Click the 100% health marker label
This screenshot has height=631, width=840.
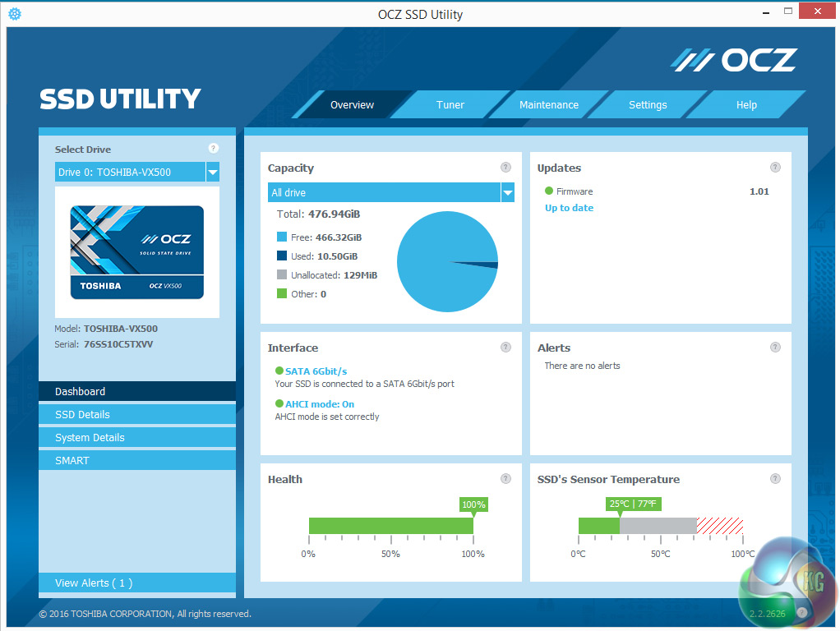click(x=473, y=504)
